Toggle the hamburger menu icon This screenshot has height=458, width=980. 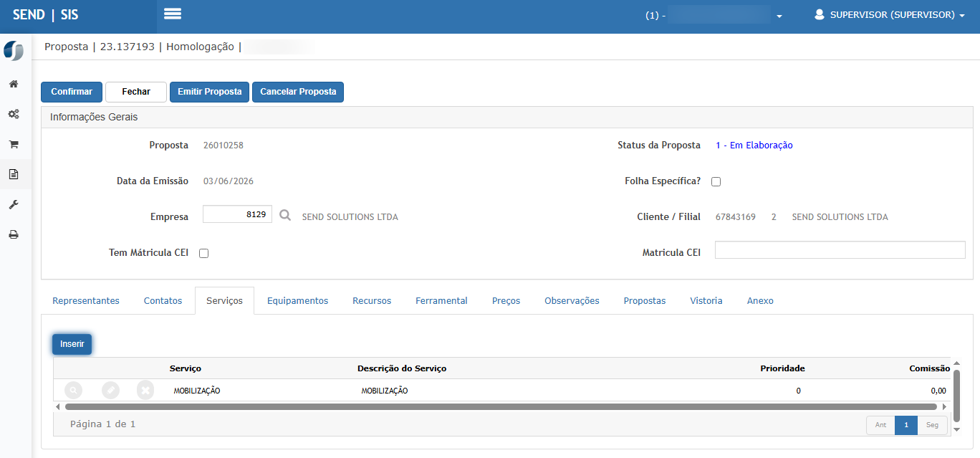pyautogui.click(x=173, y=14)
